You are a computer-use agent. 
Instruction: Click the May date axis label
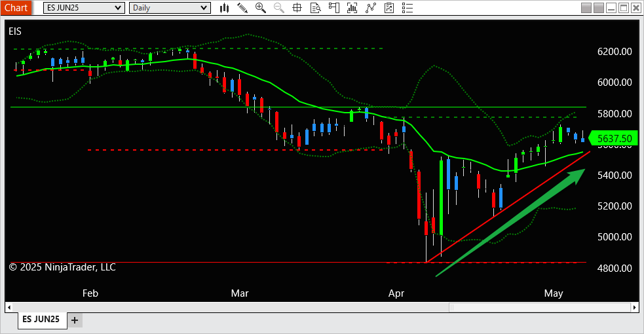[553, 293]
